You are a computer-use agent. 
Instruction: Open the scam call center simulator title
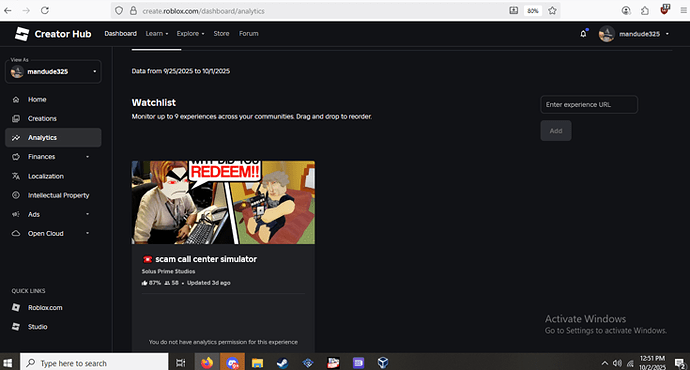click(206, 259)
